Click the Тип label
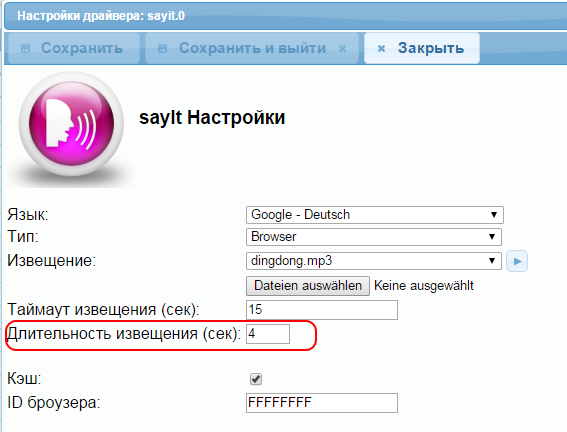The image size is (567, 432). pos(23,237)
